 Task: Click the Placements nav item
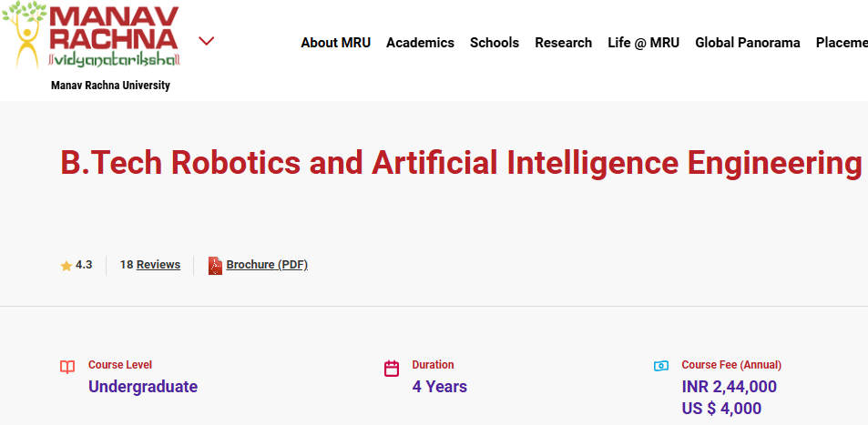coord(842,43)
